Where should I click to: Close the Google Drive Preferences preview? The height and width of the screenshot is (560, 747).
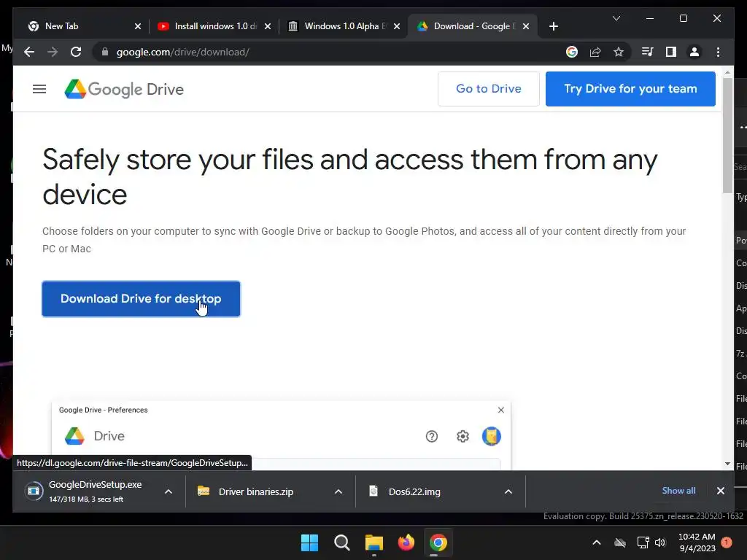tap(500, 410)
